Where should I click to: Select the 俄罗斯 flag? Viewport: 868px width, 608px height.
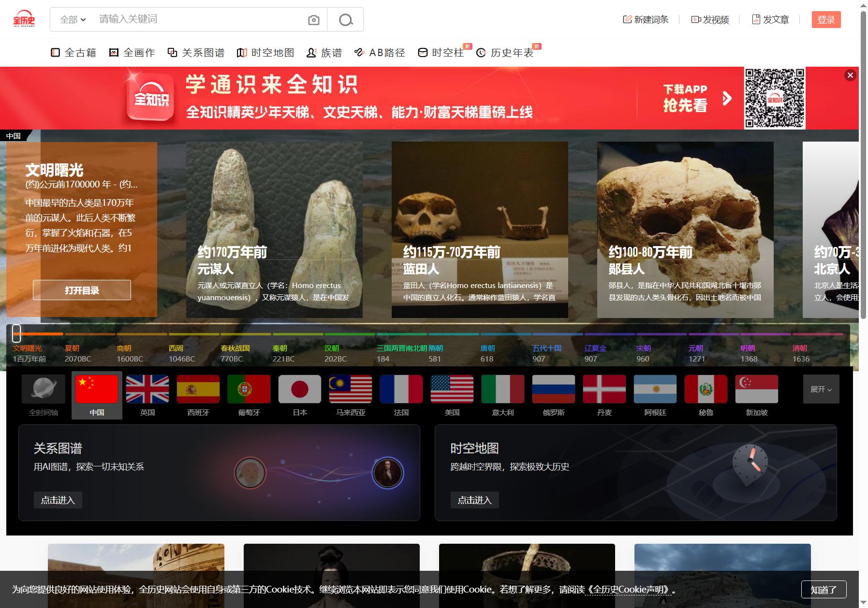[554, 389]
